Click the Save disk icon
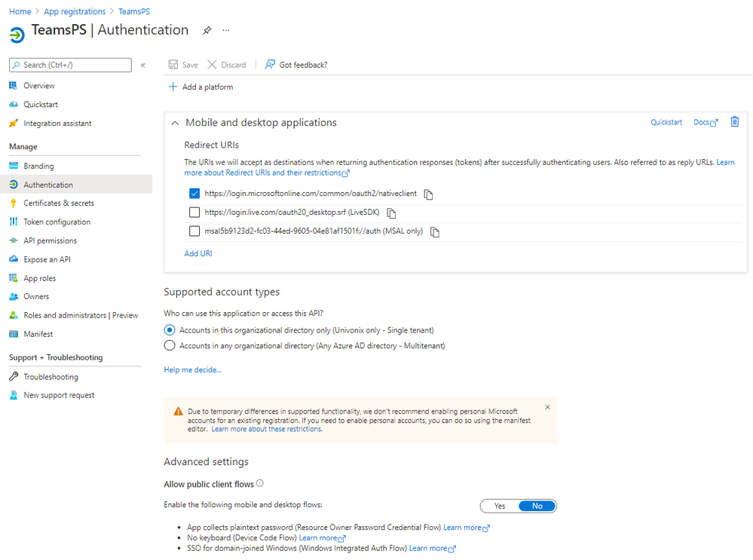 [x=173, y=64]
